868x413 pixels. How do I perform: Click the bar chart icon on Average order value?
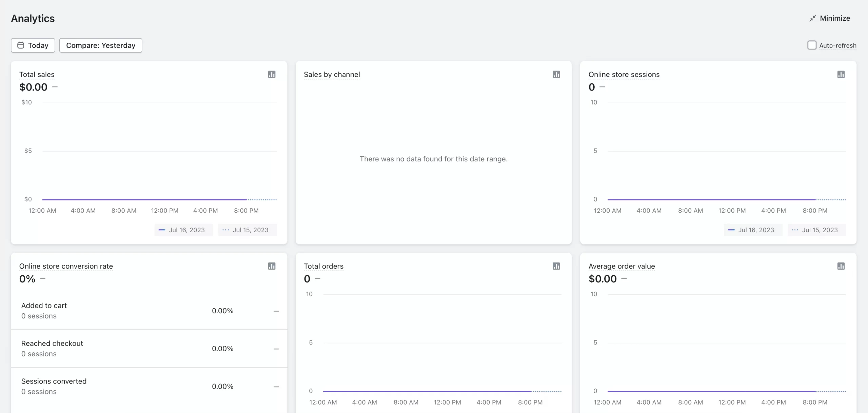pos(841,266)
